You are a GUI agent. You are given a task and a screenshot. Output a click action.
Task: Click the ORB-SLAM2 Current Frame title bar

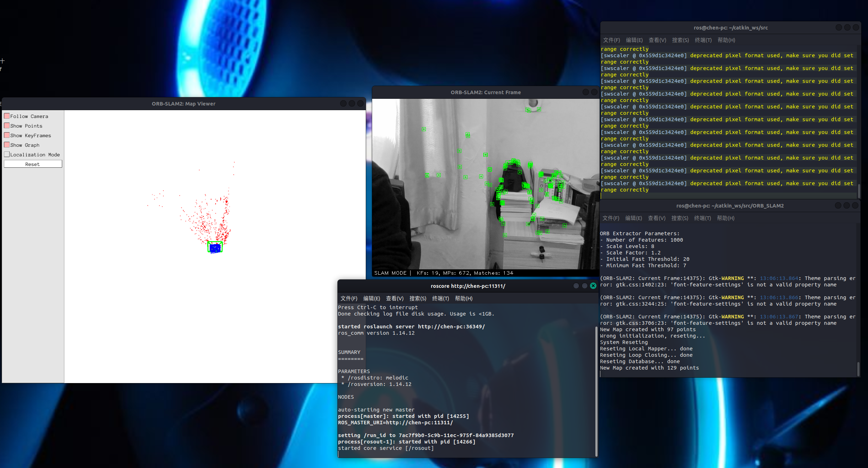[485, 92]
